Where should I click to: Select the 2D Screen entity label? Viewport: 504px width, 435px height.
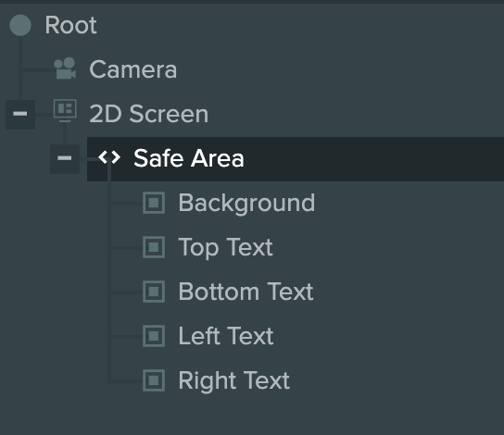[x=149, y=114]
